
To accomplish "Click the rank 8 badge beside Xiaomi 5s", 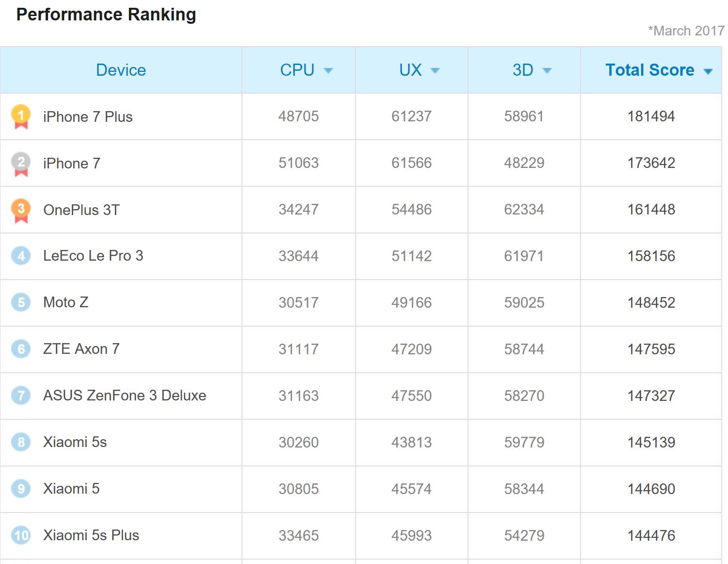I will coord(21,442).
